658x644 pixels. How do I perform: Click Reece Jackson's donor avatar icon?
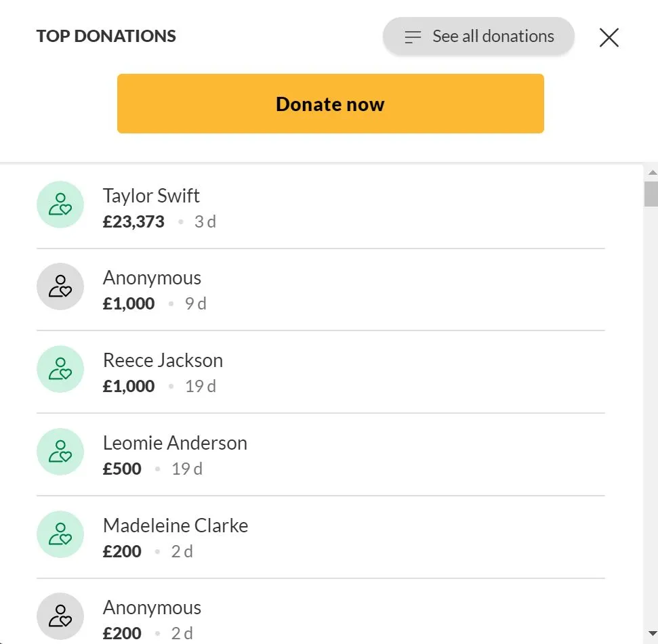point(60,369)
